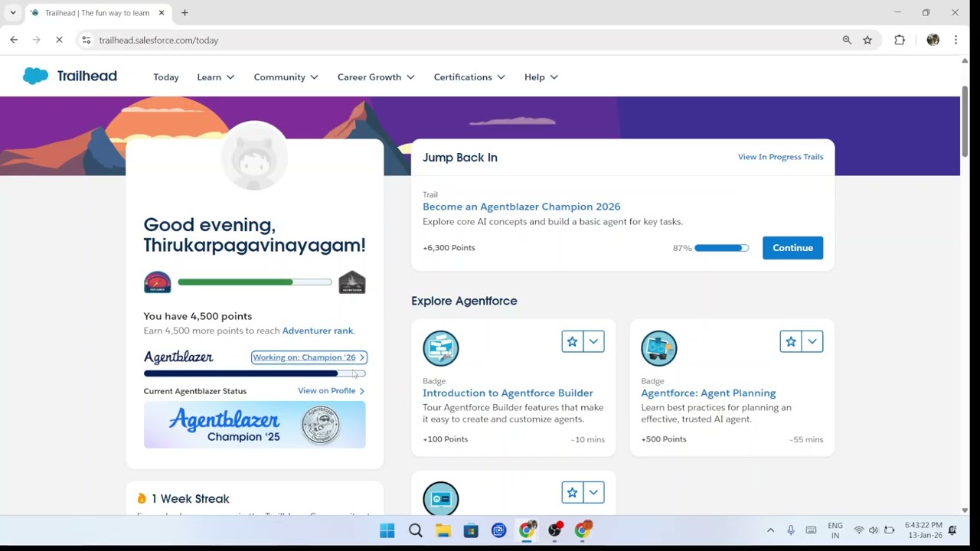980x551 pixels.
Task: Open Chrome profile avatar
Action: click(933, 40)
